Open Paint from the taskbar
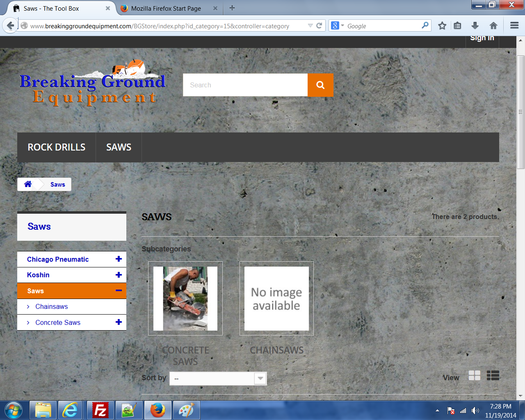 point(187,410)
